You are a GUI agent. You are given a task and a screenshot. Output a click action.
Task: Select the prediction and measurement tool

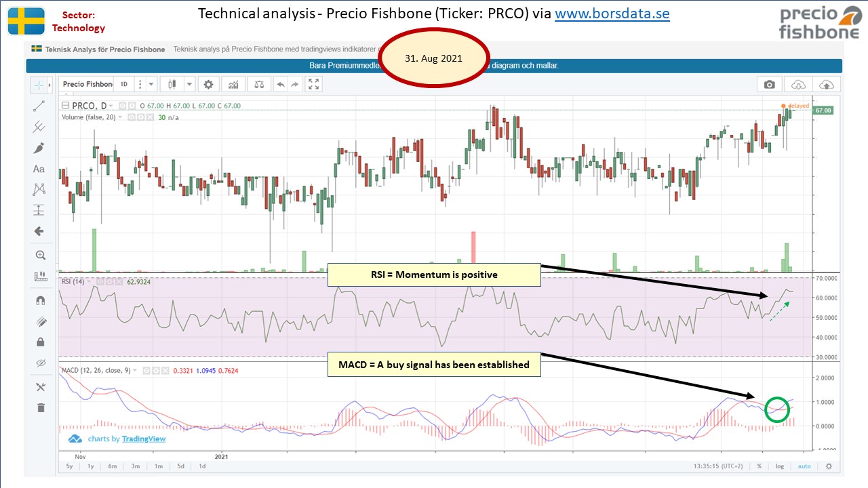point(39,210)
